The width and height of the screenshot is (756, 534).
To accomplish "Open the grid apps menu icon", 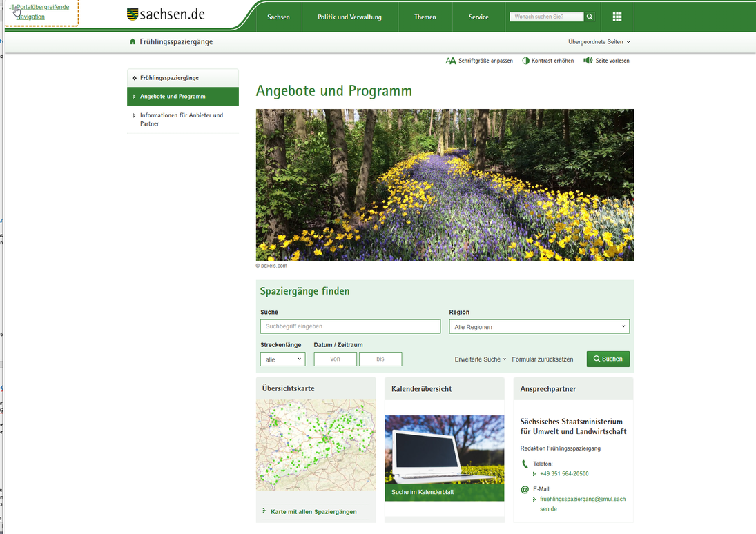I will pos(617,17).
